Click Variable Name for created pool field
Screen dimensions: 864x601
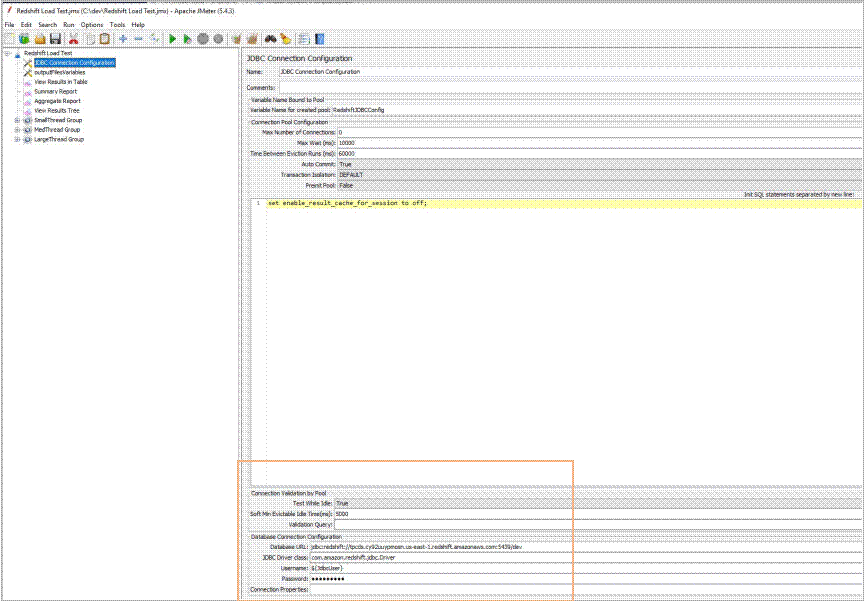click(597, 110)
